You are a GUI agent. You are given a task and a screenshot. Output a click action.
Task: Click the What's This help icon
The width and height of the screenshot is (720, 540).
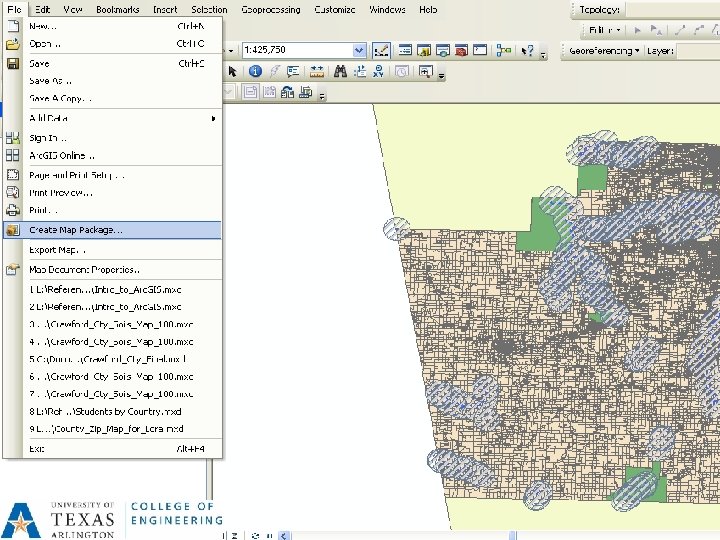[x=528, y=50]
